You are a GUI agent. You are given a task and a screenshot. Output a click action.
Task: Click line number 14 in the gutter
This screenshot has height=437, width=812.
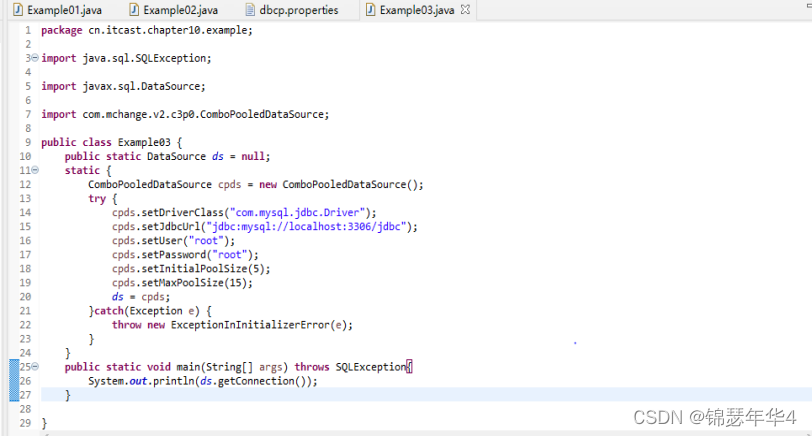[x=25, y=212]
